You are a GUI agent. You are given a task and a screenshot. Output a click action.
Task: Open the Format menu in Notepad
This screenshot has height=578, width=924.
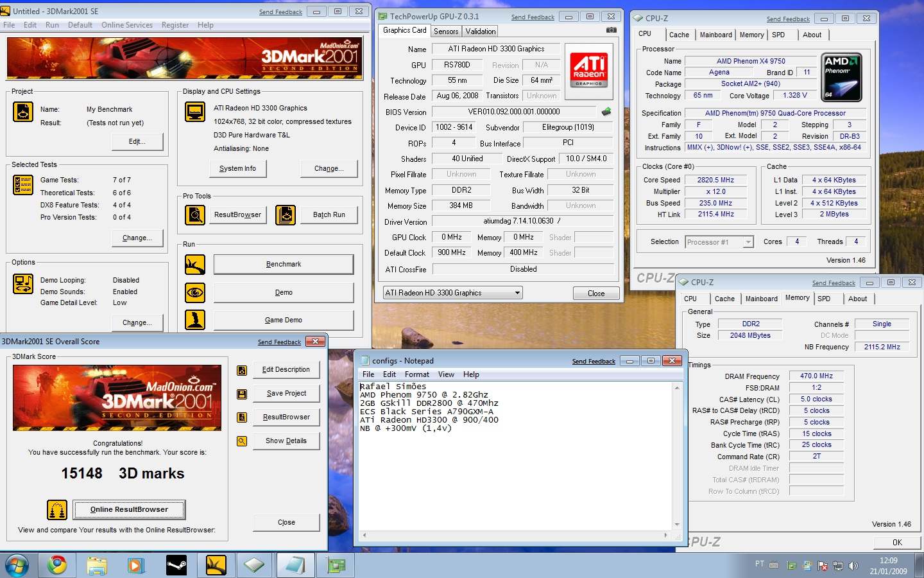(417, 374)
